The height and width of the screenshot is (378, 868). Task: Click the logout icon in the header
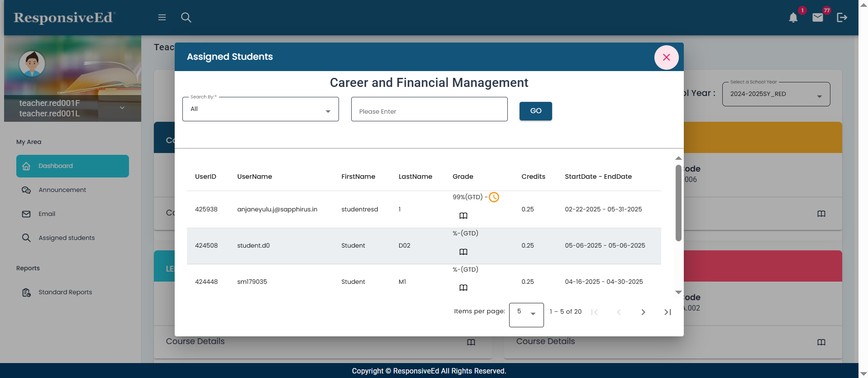842,18
